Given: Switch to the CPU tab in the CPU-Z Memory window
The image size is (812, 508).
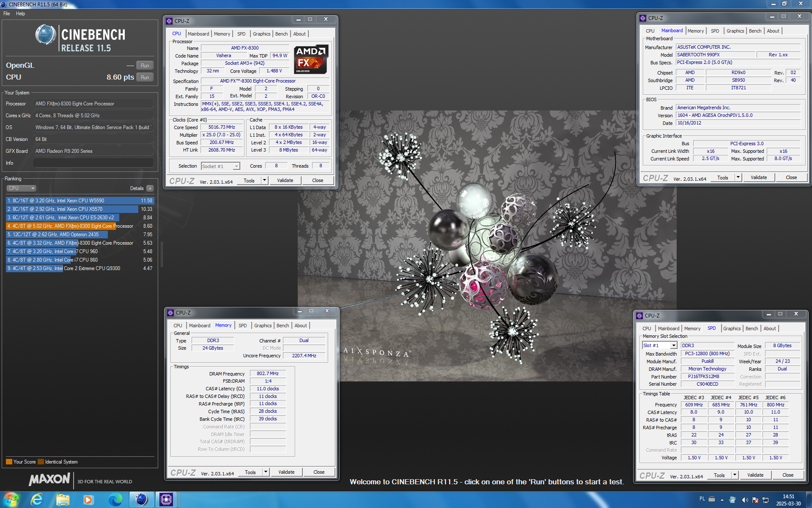Looking at the screenshot, I should [178, 326].
